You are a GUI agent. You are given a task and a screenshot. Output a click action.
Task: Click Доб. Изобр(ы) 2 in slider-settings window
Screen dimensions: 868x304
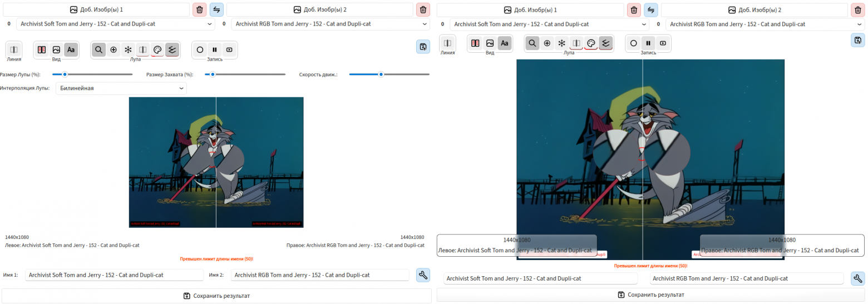319,9
